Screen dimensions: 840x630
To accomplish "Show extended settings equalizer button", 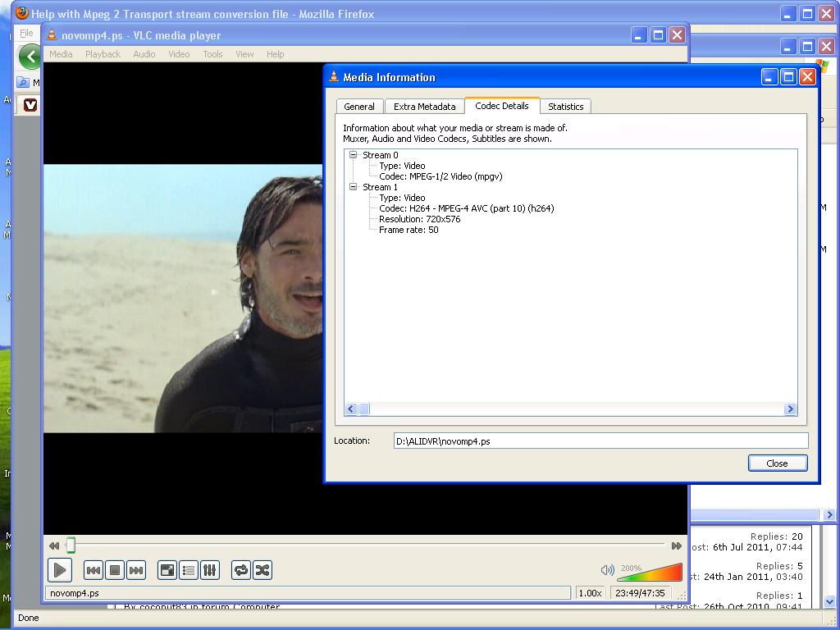I will pos(209,570).
